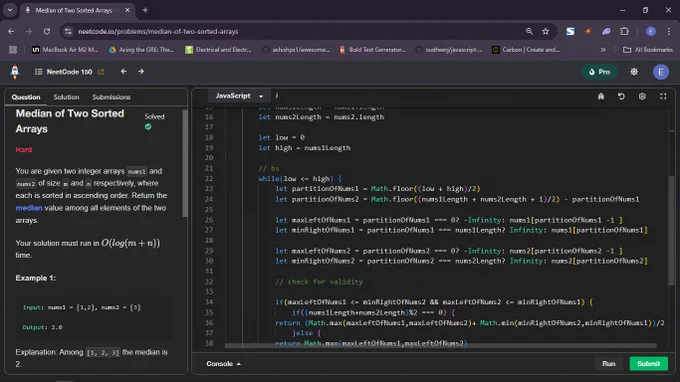The height and width of the screenshot is (382, 680).
Task: Click the green Solved checkmark
Action: pos(148,127)
